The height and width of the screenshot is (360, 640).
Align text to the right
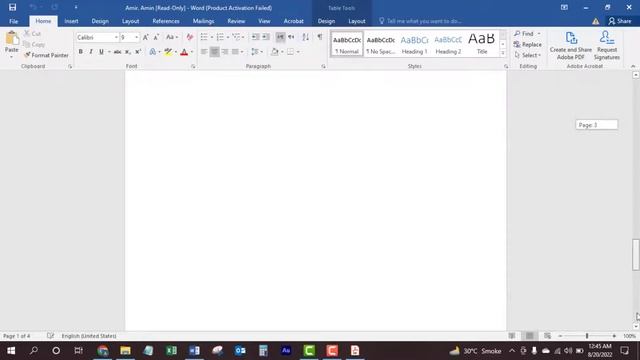[225, 52]
